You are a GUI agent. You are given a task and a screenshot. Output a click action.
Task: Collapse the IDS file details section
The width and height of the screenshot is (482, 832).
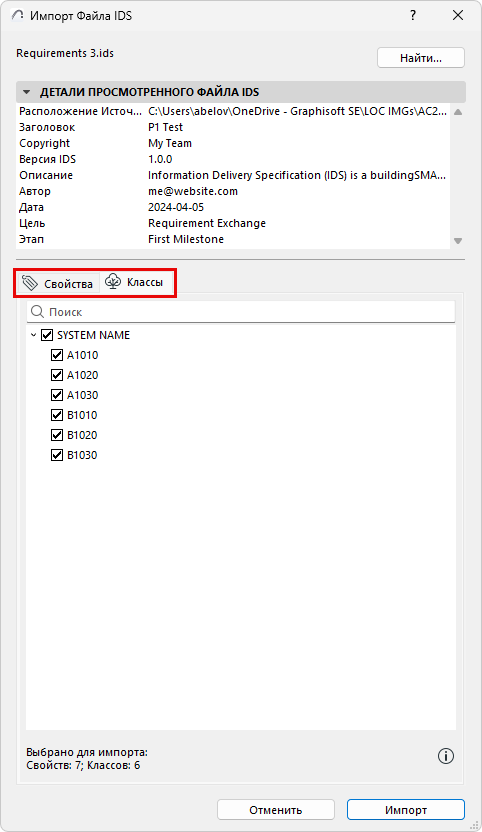[x=26, y=92]
